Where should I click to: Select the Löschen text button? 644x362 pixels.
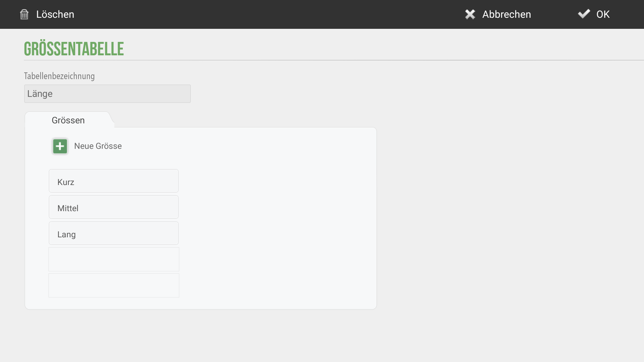(x=55, y=14)
